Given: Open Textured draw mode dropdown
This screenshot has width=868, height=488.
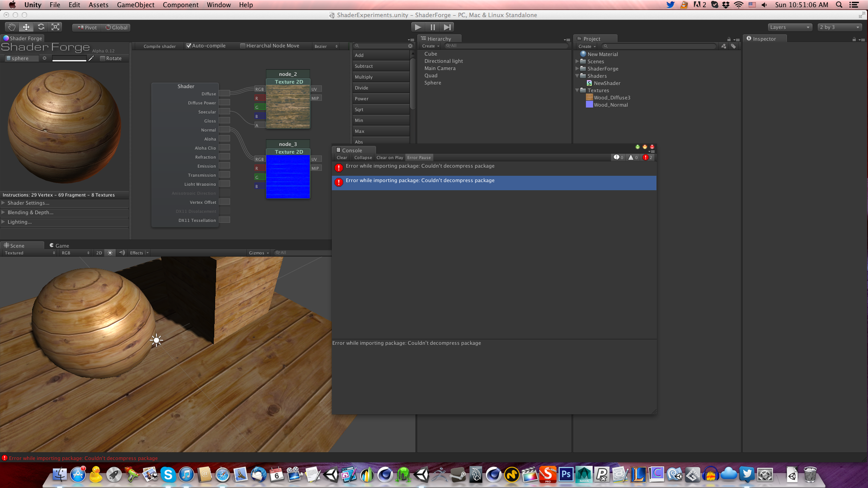Looking at the screenshot, I should [29, 253].
